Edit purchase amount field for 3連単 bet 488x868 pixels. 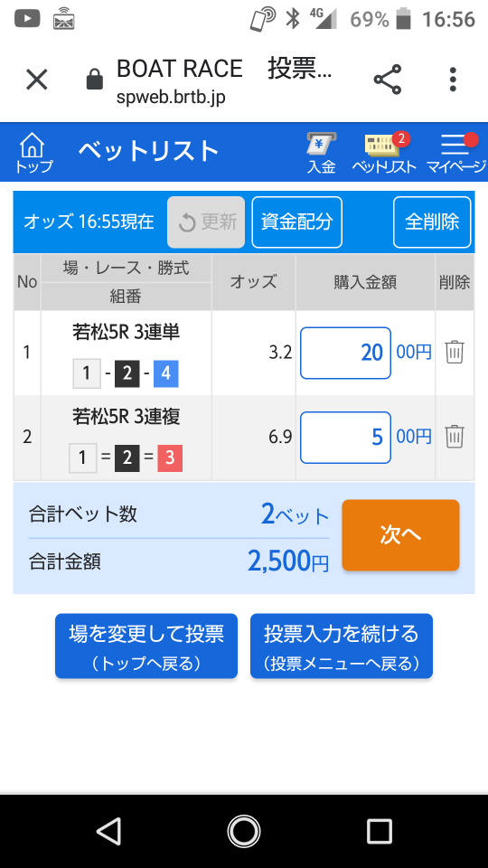(x=345, y=353)
